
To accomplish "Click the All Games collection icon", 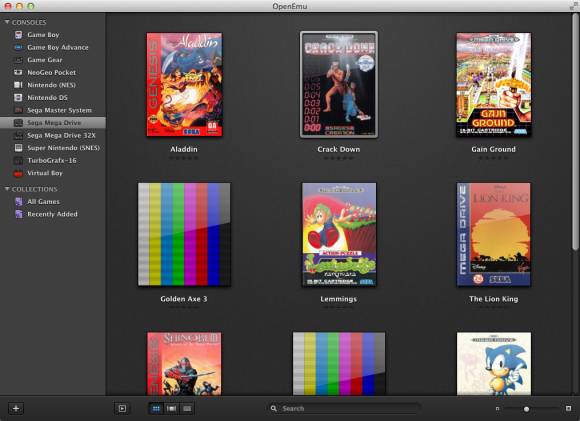I will pos(18,202).
